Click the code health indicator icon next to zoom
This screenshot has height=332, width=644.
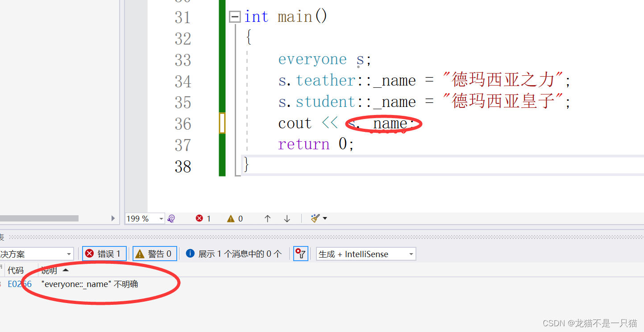click(171, 218)
